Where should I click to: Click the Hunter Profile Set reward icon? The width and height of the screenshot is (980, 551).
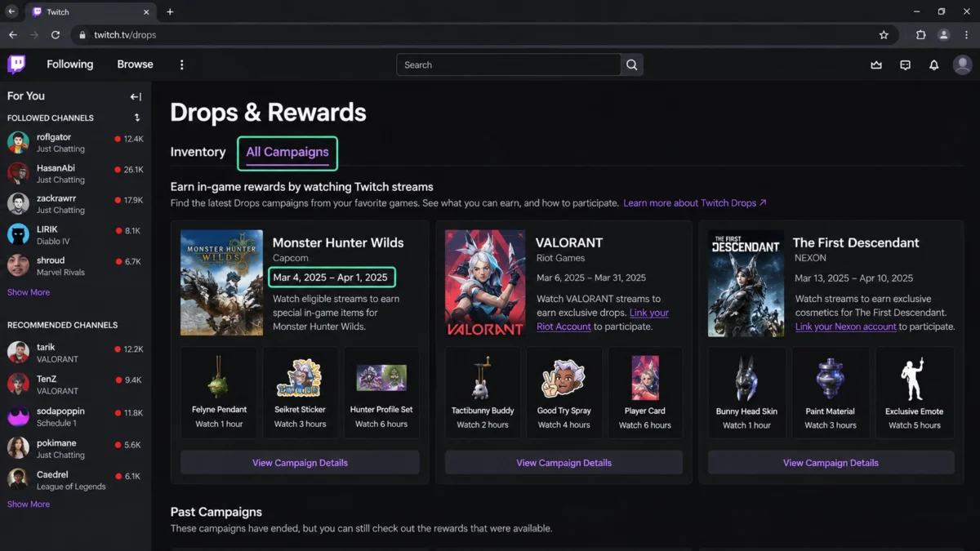(381, 378)
